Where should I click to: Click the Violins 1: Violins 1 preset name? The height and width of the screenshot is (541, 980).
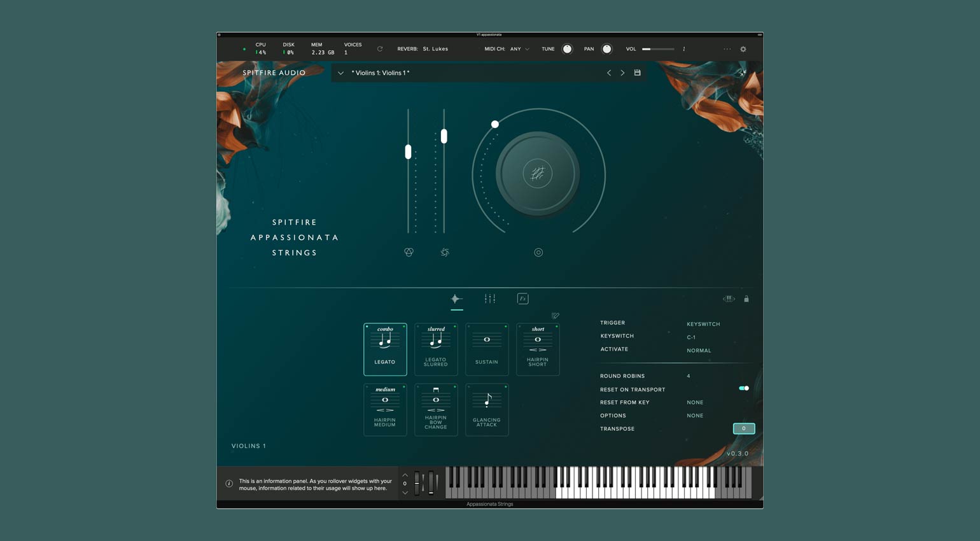[x=381, y=73]
